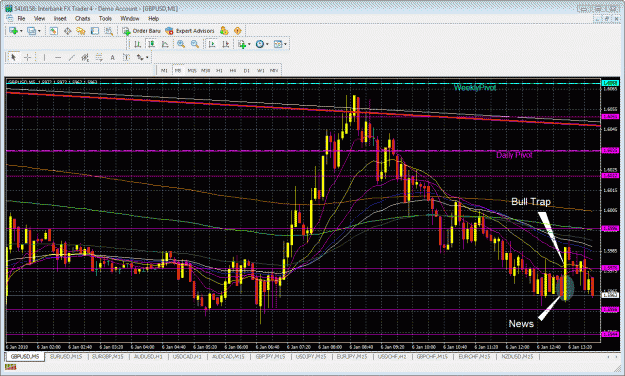The image size is (625, 376).
Task: Open the View menu
Action: coord(39,18)
